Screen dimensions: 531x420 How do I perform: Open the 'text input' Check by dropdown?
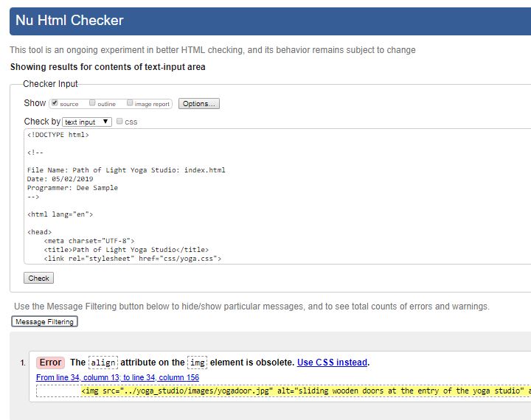[87, 122]
